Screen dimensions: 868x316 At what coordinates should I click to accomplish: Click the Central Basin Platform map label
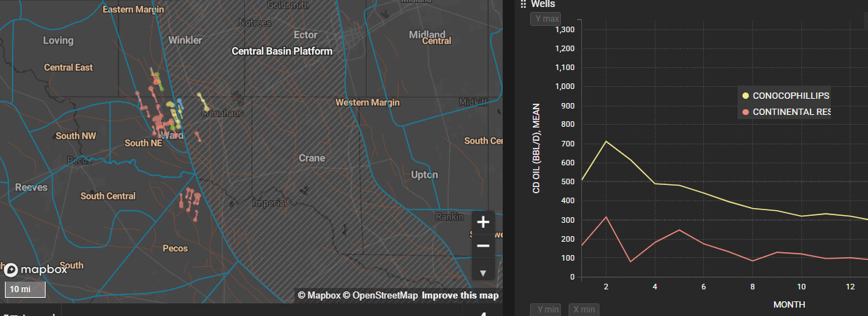click(282, 51)
